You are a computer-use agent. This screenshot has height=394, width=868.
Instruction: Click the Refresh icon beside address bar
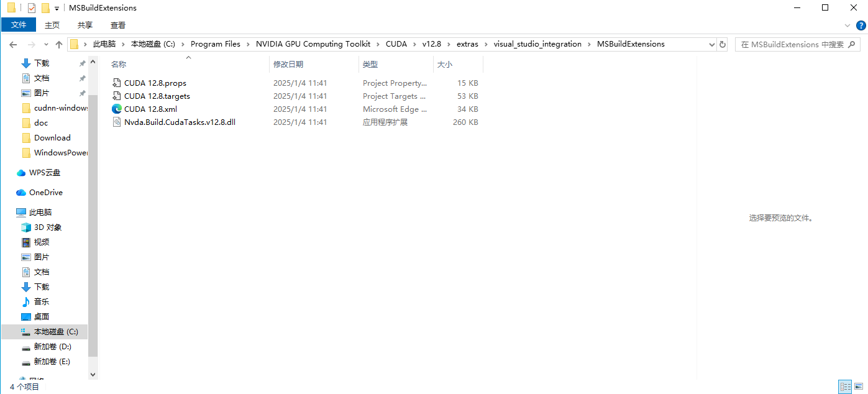tap(723, 44)
